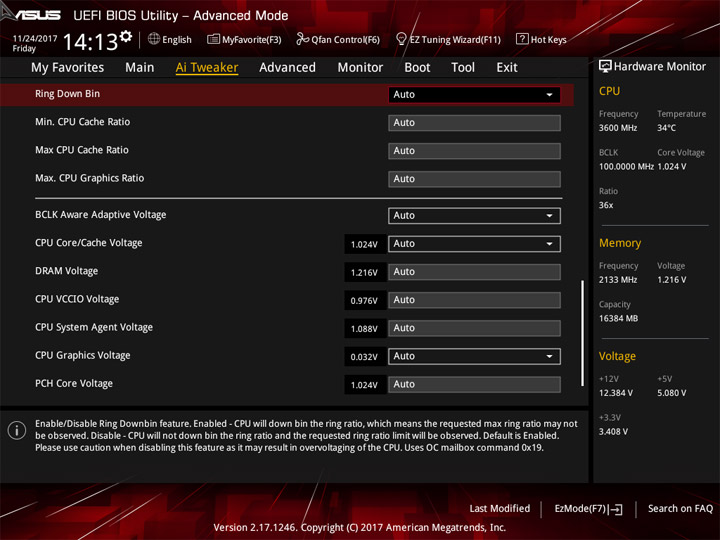Click the DRAM Voltage Auto field
The height and width of the screenshot is (540, 720).
(x=474, y=272)
